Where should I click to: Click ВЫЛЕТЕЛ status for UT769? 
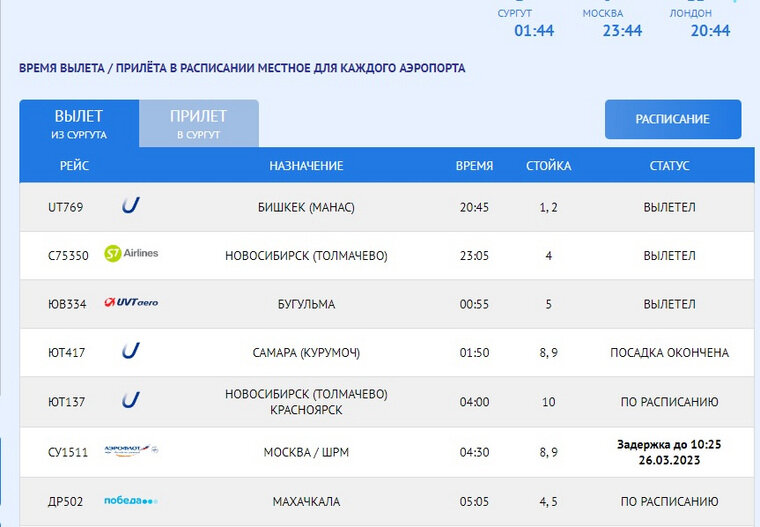coord(669,208)
